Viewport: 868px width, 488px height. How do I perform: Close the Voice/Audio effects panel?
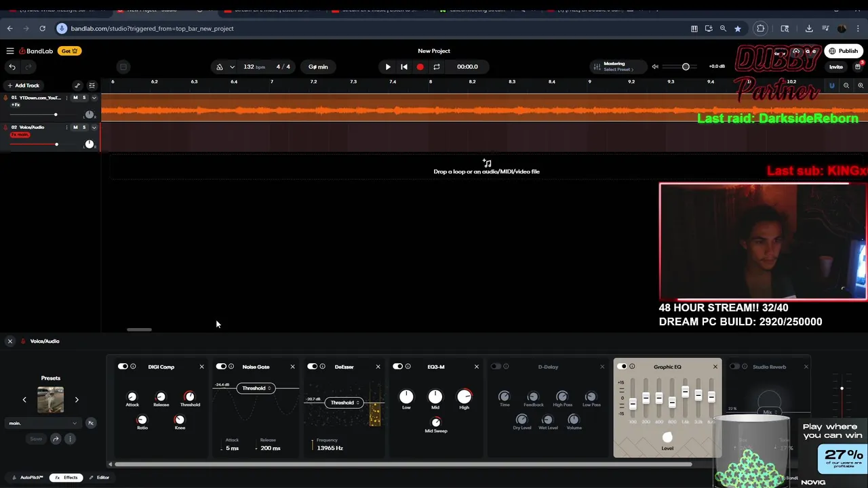(10, 341)
